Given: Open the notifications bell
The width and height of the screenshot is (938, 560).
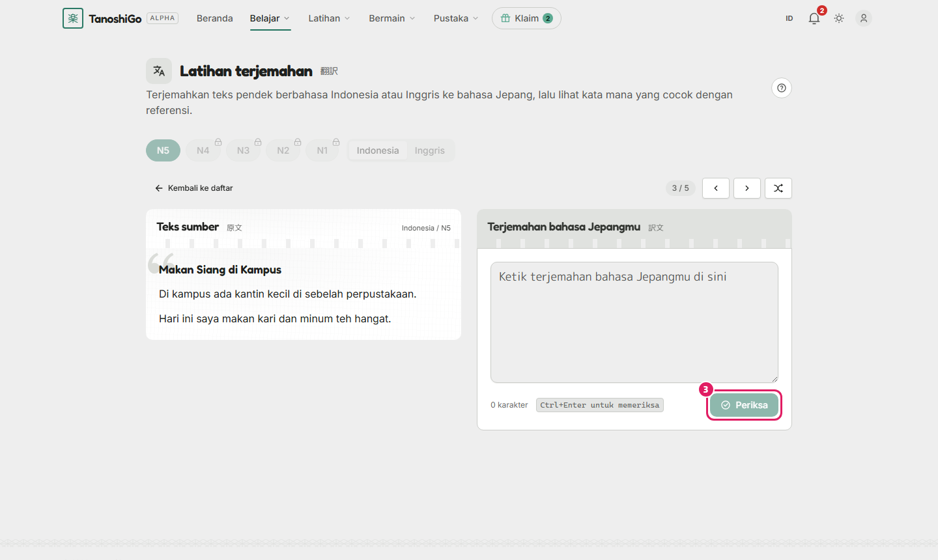Looking at the screenshot, I should coord(814,18).
